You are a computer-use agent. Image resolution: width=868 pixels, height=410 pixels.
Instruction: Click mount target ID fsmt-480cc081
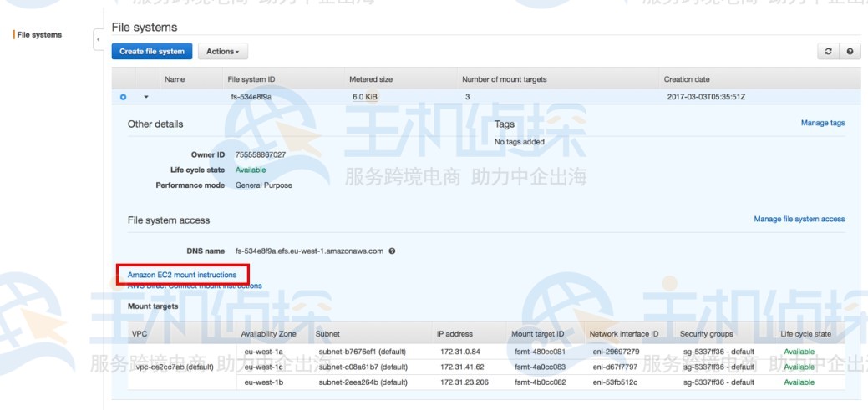pyautogui.click(x=540, y=352)
